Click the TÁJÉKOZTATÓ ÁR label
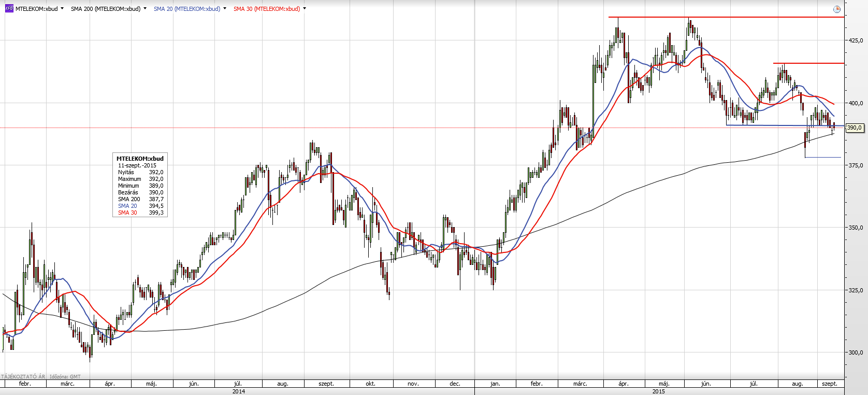868x395 pixels. click(x=23, y=377)
